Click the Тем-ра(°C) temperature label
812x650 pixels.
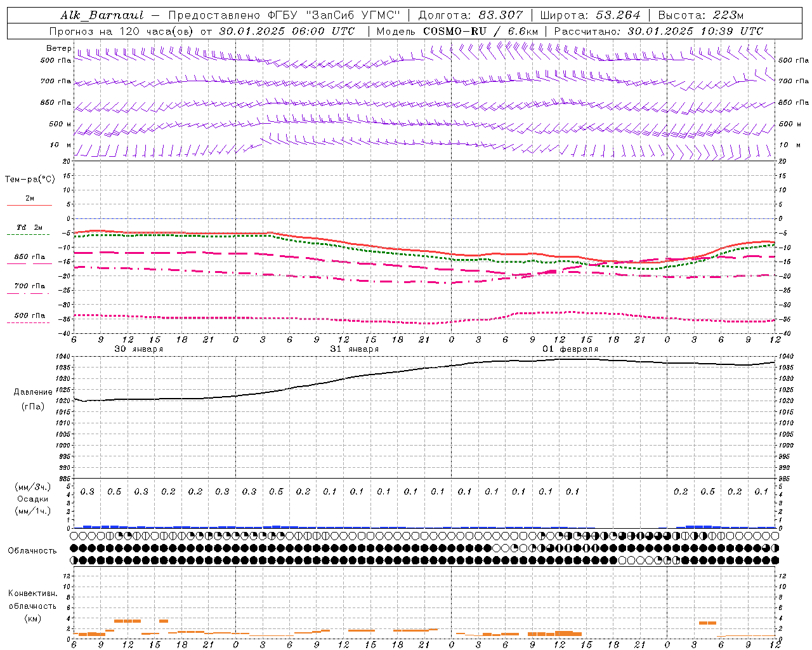click(x=30, y=180)
